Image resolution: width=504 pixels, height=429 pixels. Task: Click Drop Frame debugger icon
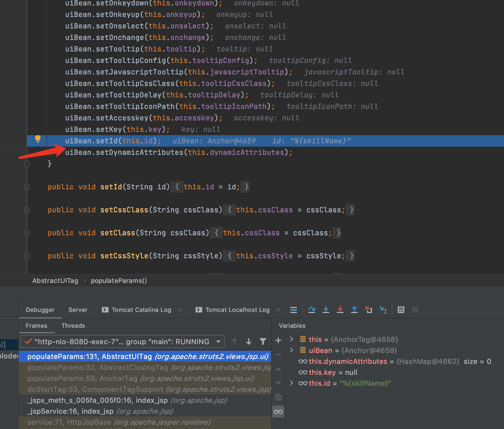[369, 310]
